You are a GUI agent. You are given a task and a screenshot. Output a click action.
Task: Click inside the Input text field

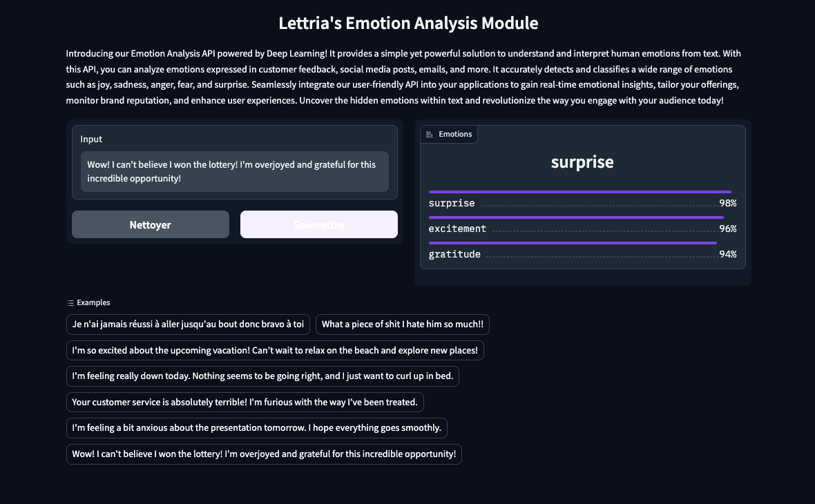pyautogui.click(x=235, y=171)
